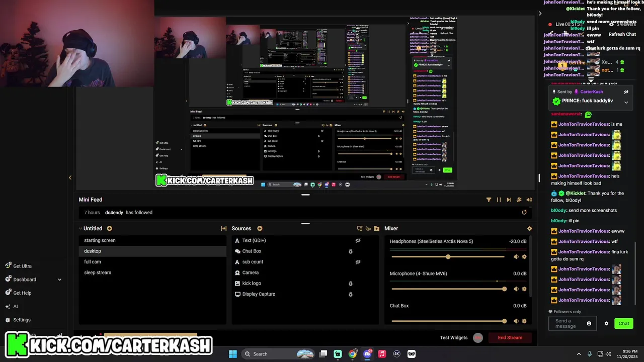Open Headphones source settings gear
644x362 pixels.
pyautogui.click(x=524, y=257)
